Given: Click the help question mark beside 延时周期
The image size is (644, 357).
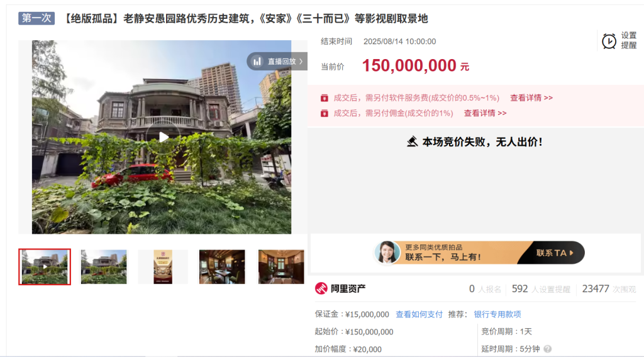Looking at the screenshot, I should click(x=547, y=349).
